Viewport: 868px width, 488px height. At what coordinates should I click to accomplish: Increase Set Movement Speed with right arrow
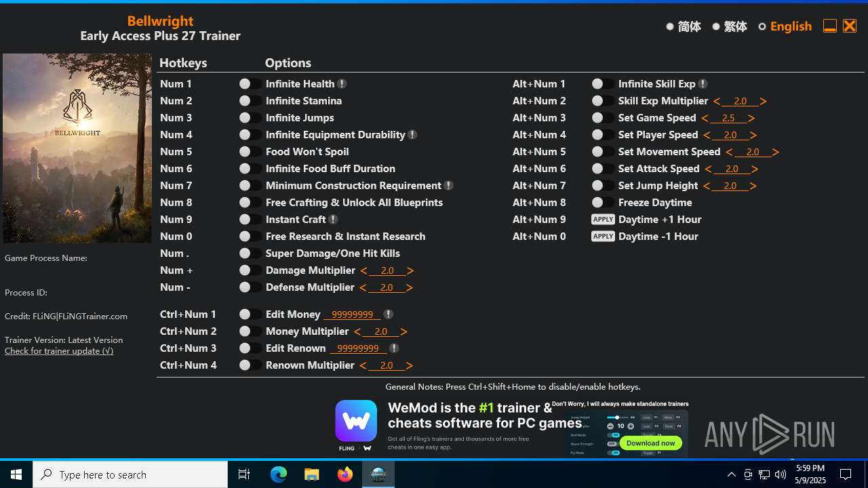click(776, 152)
